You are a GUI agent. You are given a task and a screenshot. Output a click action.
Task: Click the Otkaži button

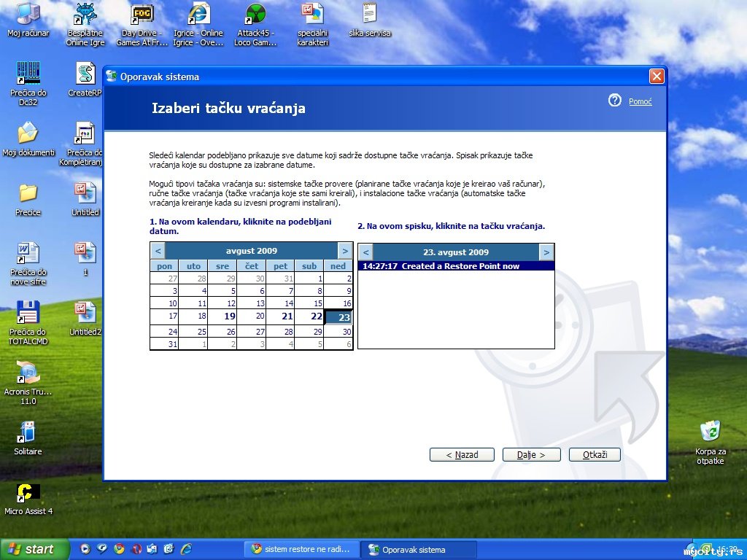(x=595, y=455)
